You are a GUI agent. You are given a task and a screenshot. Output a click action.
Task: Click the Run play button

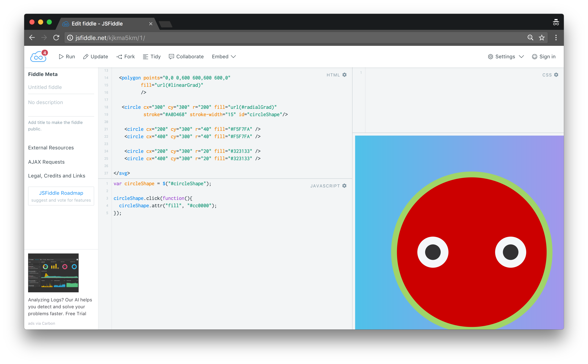tap(67, 57)
